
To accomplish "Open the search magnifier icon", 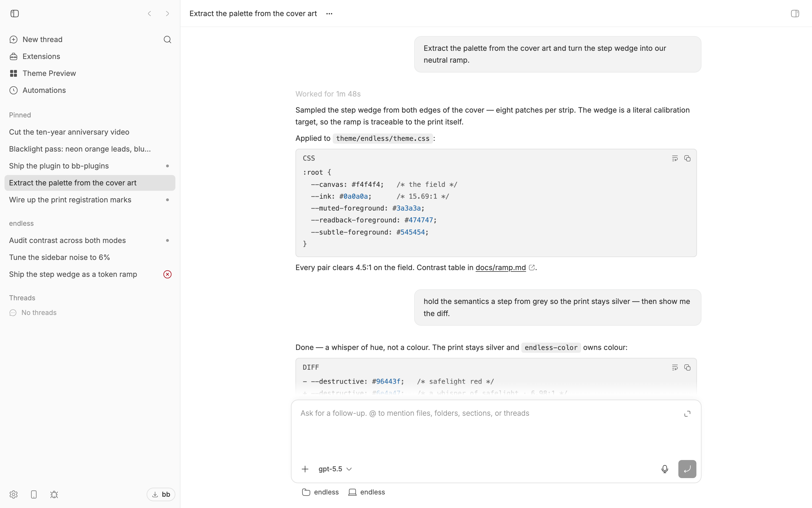I will coord(167,40).
